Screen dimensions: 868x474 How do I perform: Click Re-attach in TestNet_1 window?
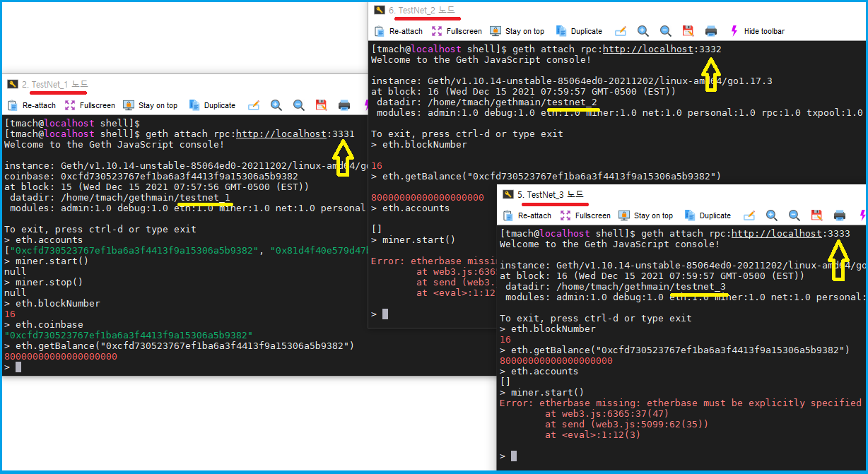click(32, 105)
